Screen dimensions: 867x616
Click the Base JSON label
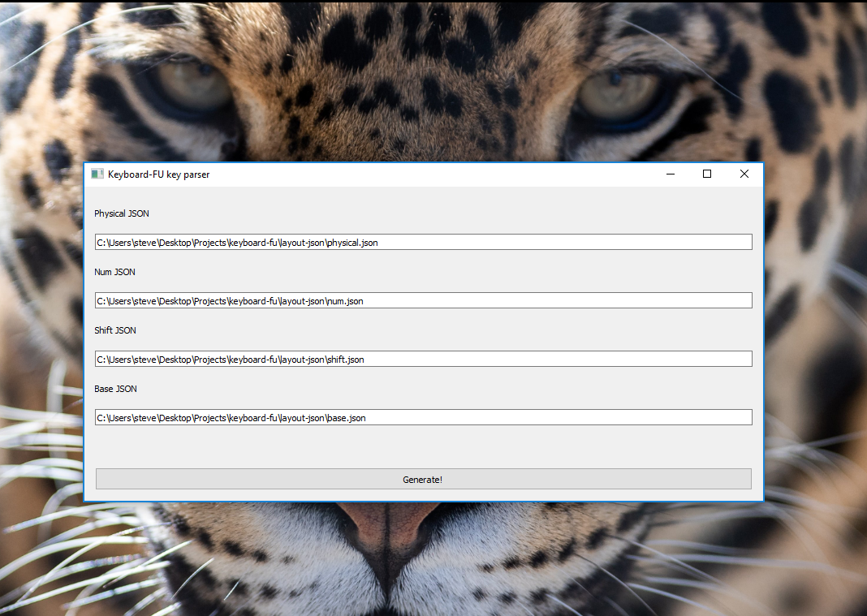pos(115,389)
